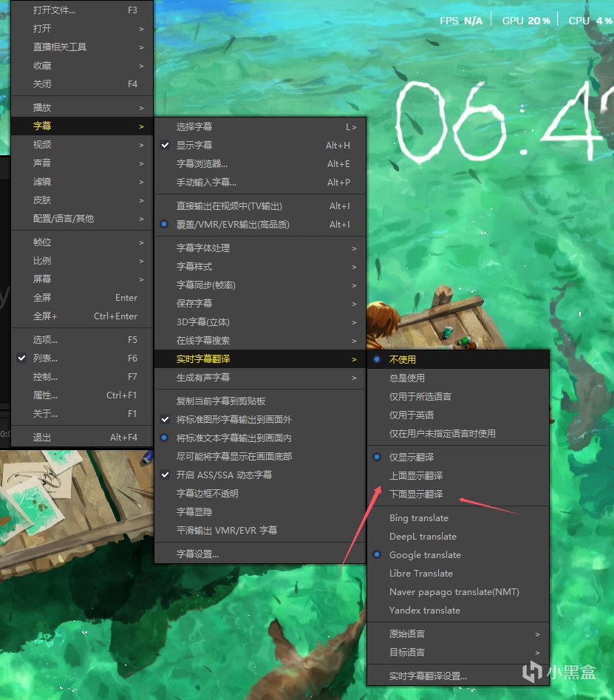Open 控制... panel item
This screenshot has width=614, height=700.
tap(82, 377)
